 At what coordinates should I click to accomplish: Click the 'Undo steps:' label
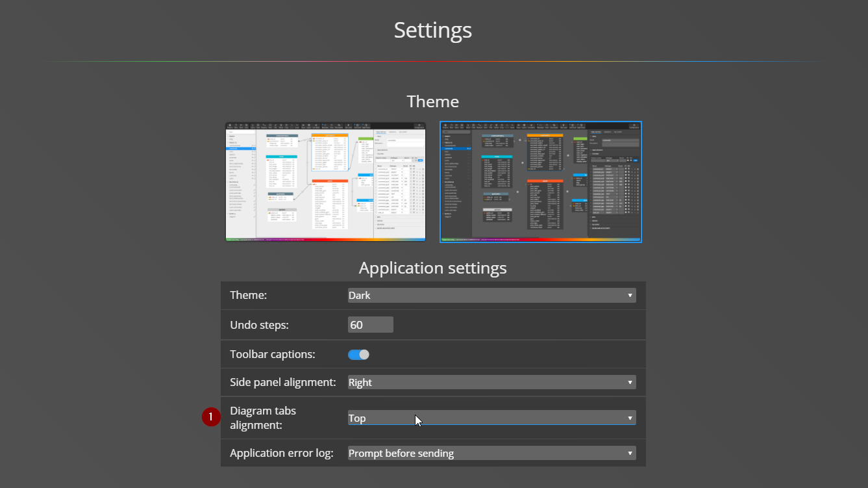tap(259, 325)
